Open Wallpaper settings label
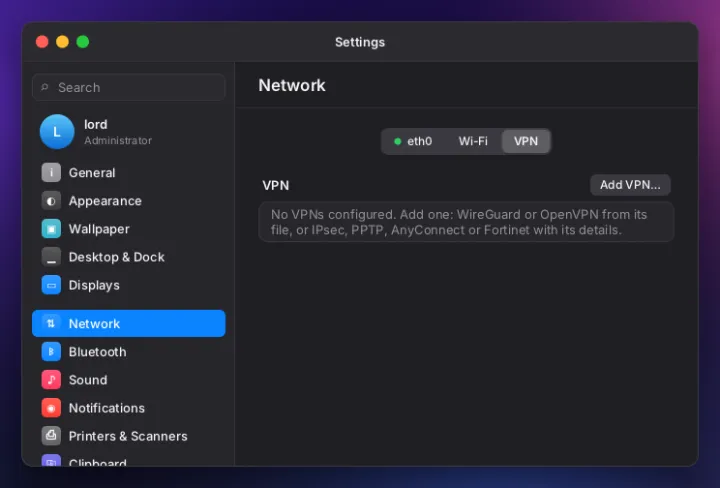The height and width of the screenshot is (488, 720). (99, 229)
